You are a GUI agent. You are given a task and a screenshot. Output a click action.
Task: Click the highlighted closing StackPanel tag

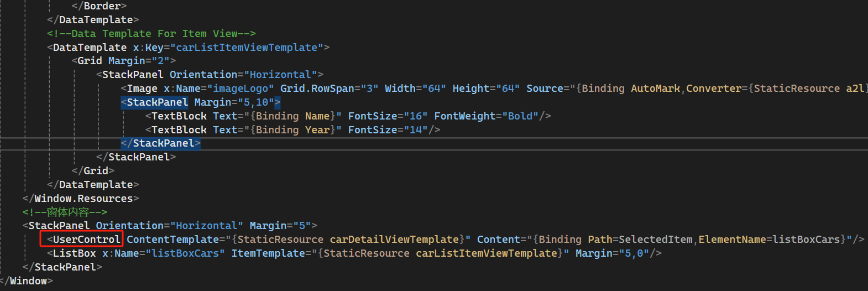tap(163, 143)
